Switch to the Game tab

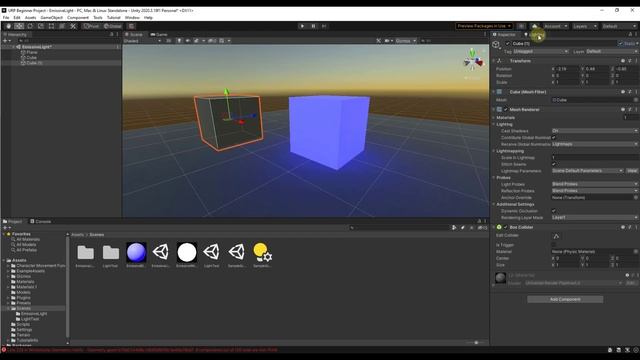coord(159,35)
